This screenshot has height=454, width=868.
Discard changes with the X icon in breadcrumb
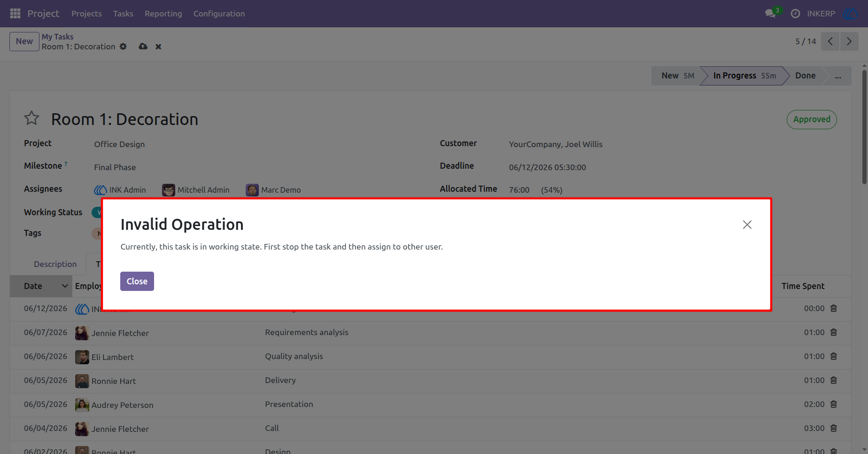[158, 47]
